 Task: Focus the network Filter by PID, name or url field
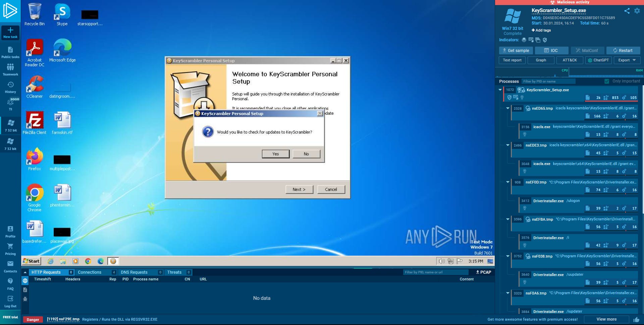click(x=436, y=272)
